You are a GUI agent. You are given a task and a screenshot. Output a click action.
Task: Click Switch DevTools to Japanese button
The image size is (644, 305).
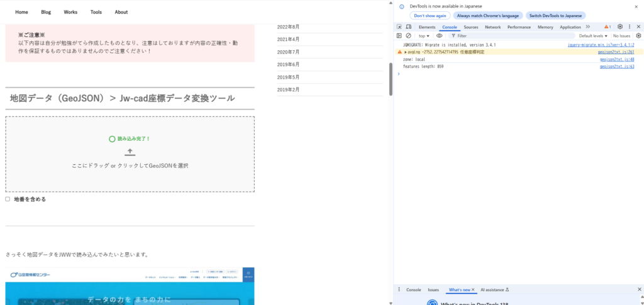[556, 16]
